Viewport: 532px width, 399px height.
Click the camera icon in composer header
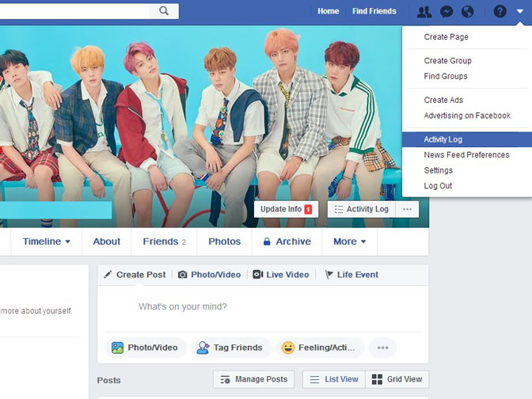tap(183, 275)
